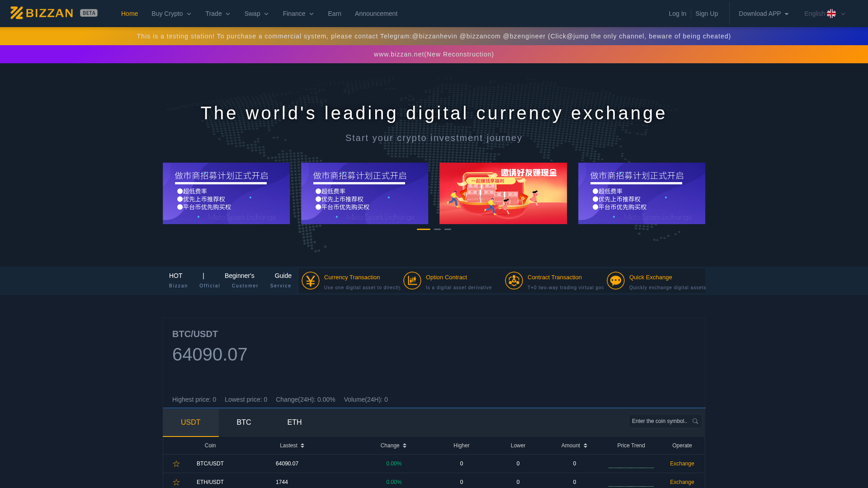This screenshot has width=868, height=488.
Task: Sort by Change column arrows
Action: click(x=405, y=446)
